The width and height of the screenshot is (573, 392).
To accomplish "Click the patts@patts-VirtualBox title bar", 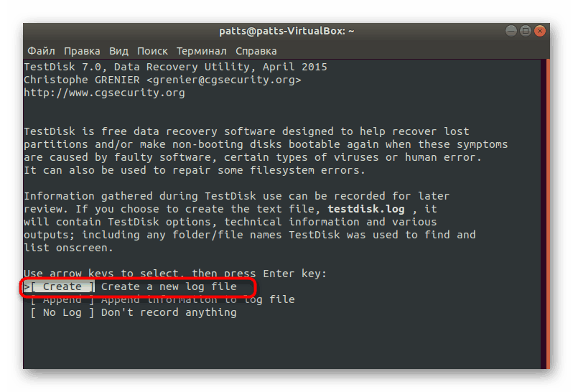I will 286,32.
